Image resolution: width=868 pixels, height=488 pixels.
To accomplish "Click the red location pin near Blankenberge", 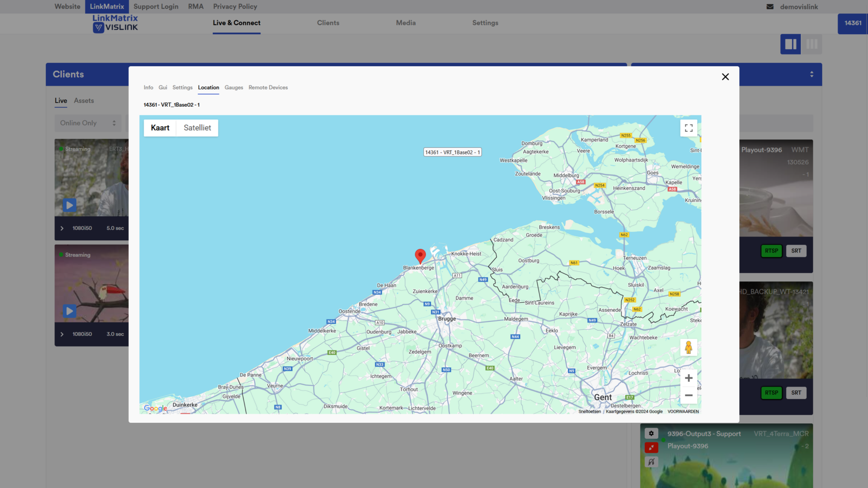I will point(420,255).
